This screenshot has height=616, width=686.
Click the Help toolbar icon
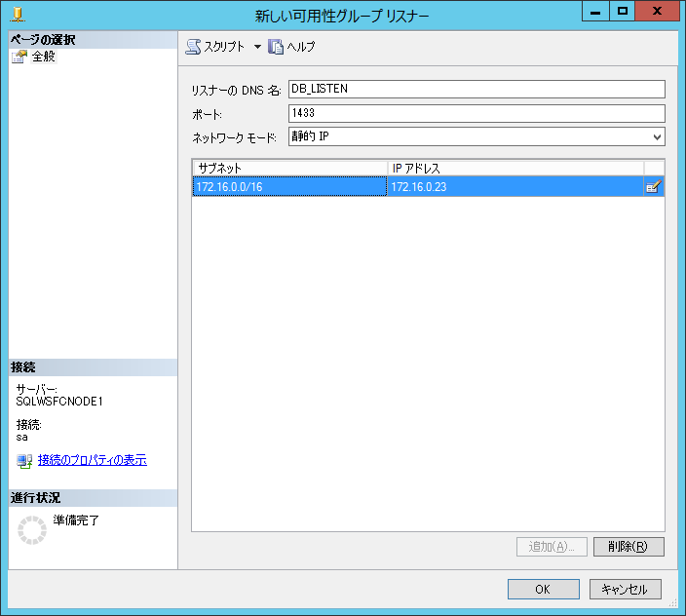tap(276, 47)
